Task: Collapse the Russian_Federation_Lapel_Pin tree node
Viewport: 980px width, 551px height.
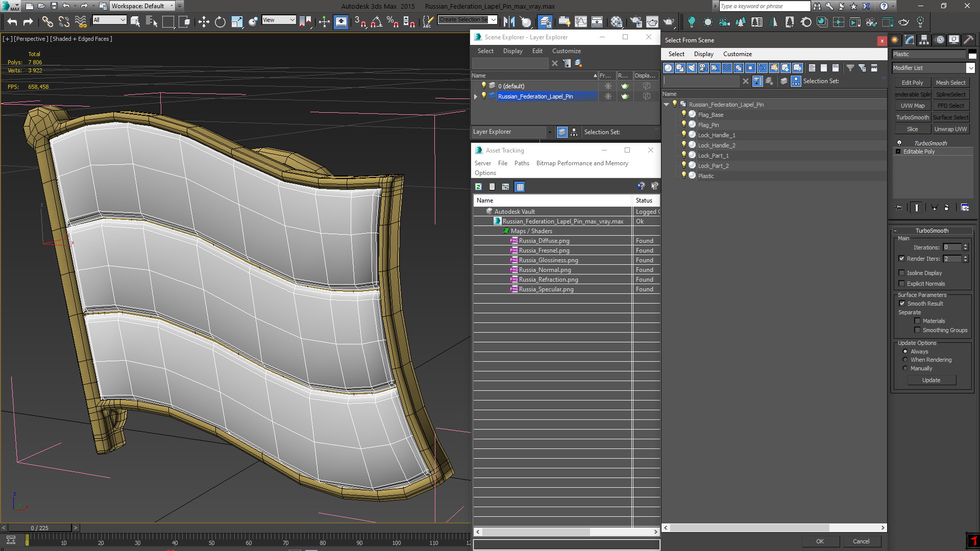Action: click(x=666, y=105)
